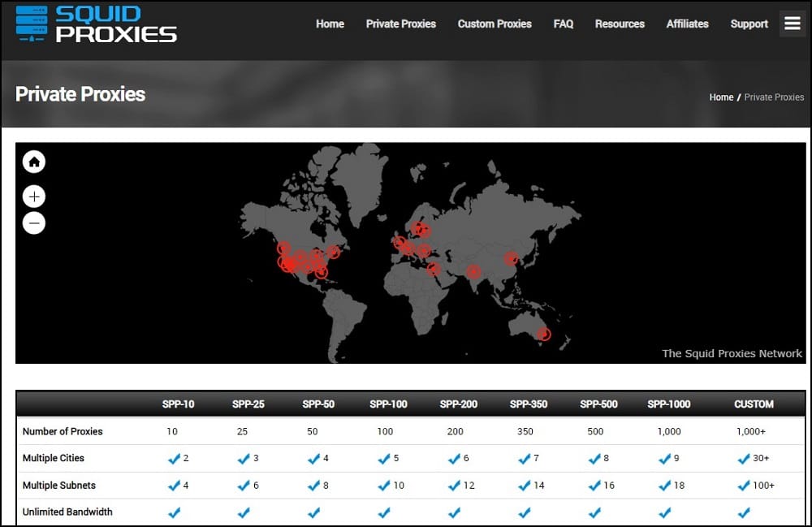Click the 30+ cities value
This screenshot has width=812, height=527.
click(x=762, y=458)
